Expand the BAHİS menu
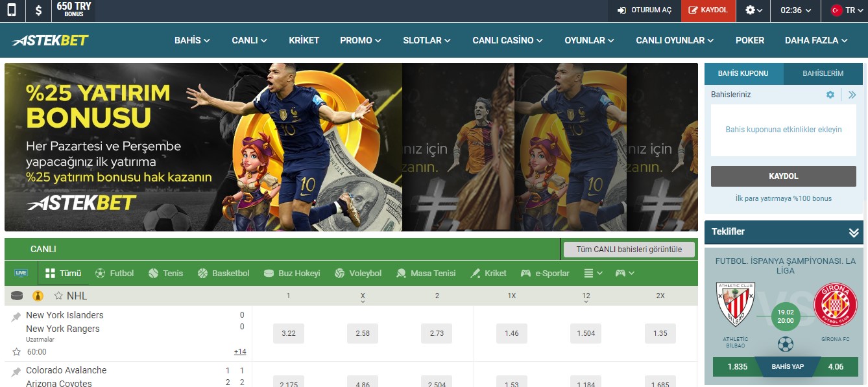Screen dimensions: 868x387 click(x=192, y=40)
